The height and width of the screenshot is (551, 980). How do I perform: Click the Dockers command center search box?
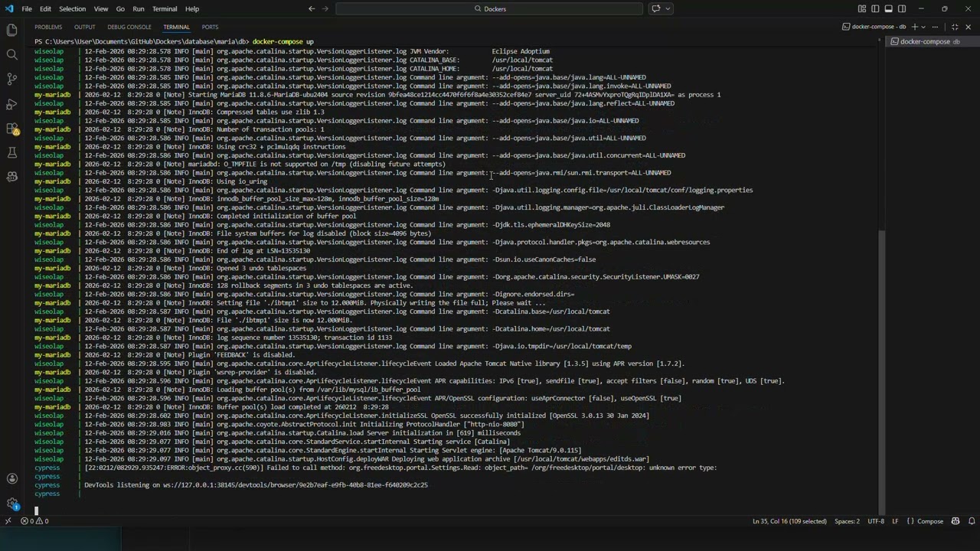coord(489,8)
